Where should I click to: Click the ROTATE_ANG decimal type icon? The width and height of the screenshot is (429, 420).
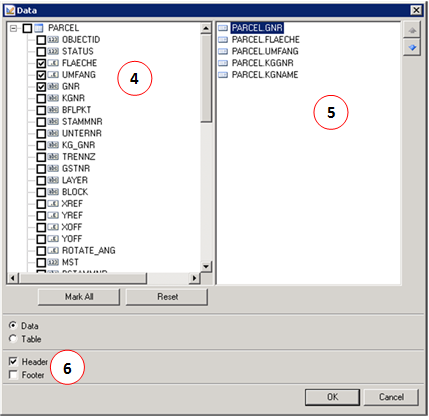click(x=53, y=251)
